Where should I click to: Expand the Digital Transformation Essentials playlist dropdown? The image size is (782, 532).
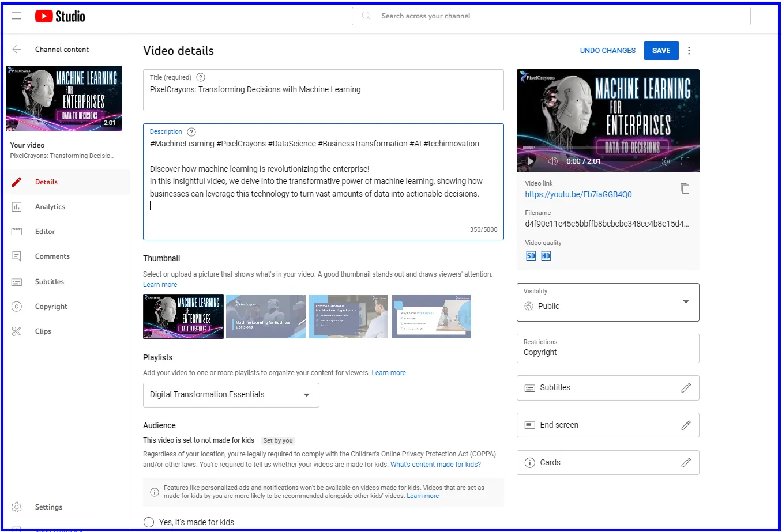[306, 394]
